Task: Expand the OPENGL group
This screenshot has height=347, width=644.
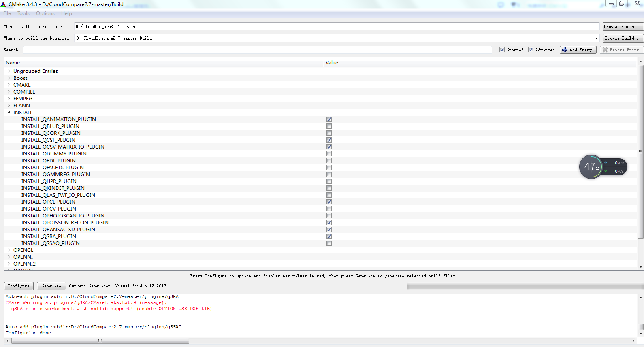Action: click(x=9, y=250)
